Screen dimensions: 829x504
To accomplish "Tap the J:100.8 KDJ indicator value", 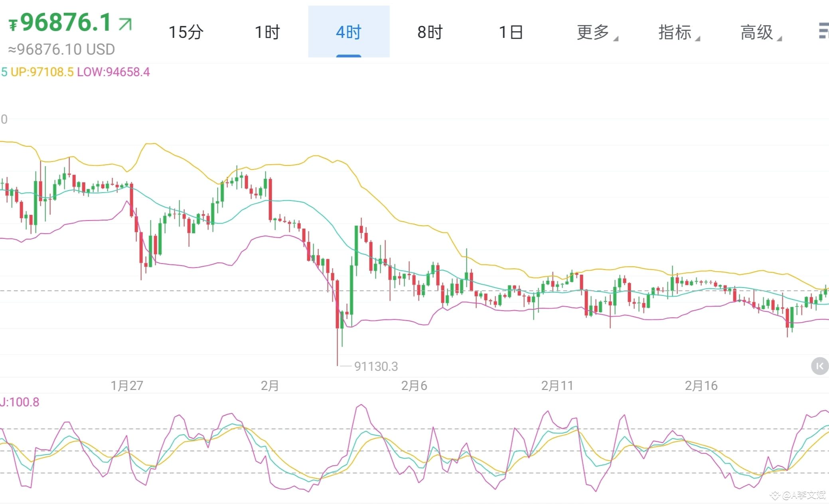I will point(20,402).
